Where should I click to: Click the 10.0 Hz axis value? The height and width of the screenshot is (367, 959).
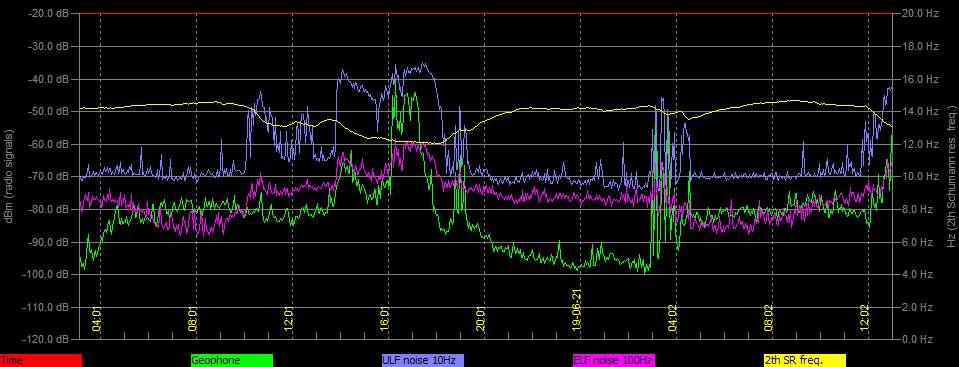[x=920, y=176]
